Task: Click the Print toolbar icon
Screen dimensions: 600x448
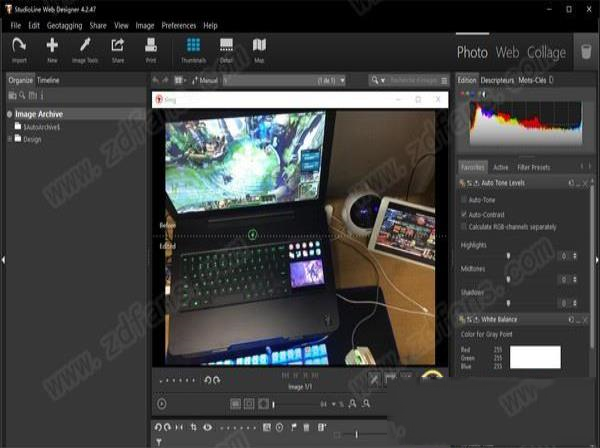Action: tap(150, 46)
